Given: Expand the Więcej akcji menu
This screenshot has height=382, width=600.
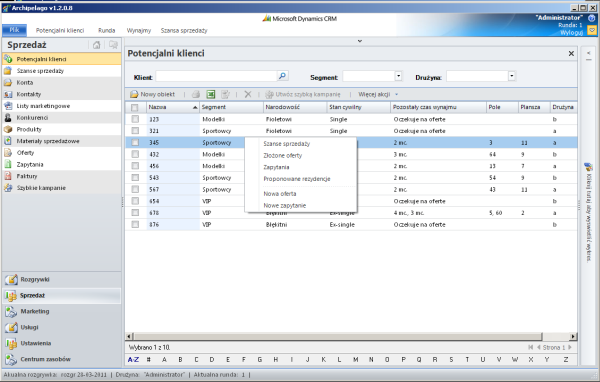Looking at the screenshot, I should [378, 94].
